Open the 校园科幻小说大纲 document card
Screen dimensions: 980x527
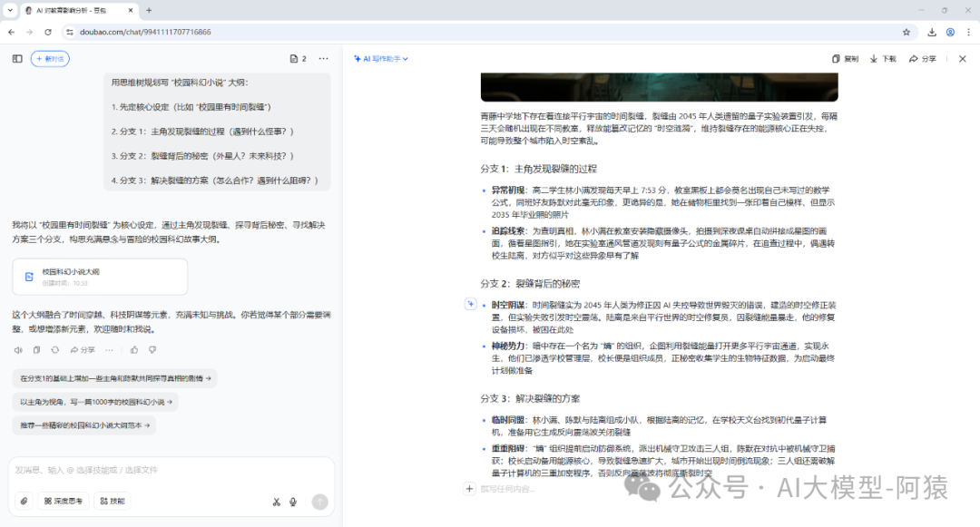click(x=100, y=277)
